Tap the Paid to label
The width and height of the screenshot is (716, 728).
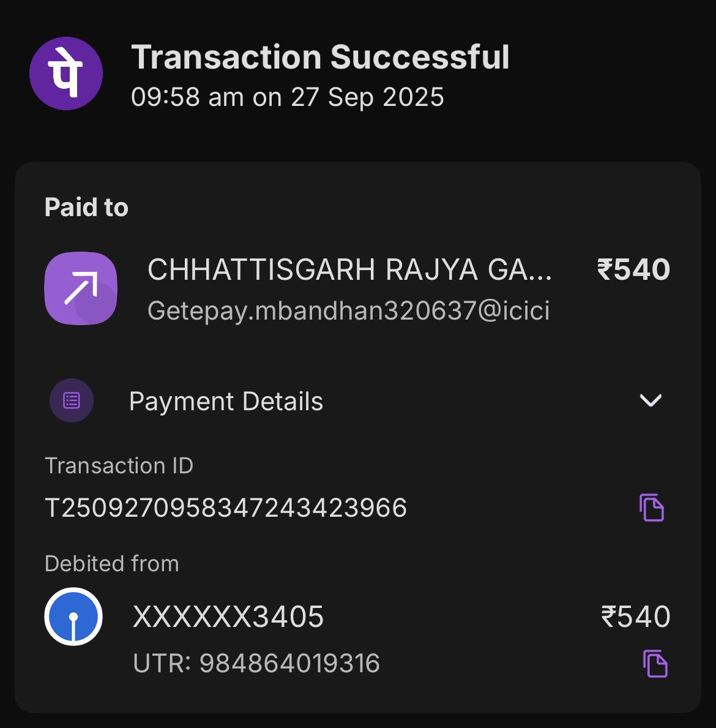click(x=86, y=208)
